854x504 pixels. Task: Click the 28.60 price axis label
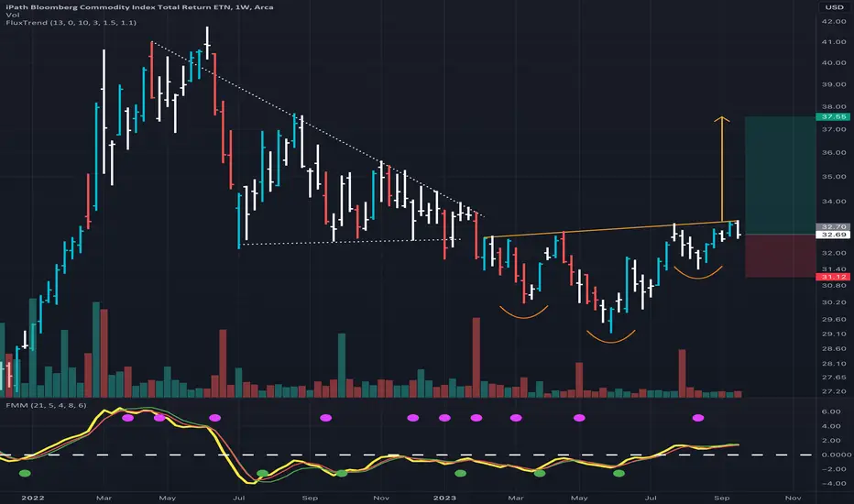(x=834, y=349)
